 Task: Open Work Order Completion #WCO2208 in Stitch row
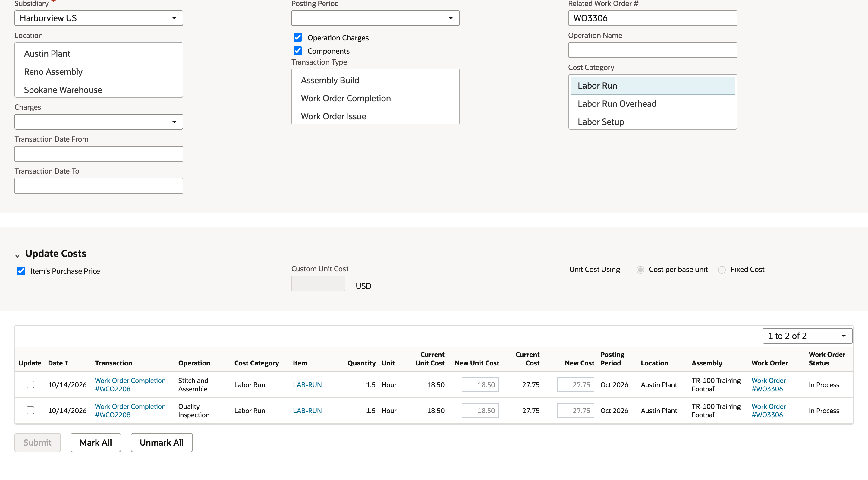pos(130,385)
